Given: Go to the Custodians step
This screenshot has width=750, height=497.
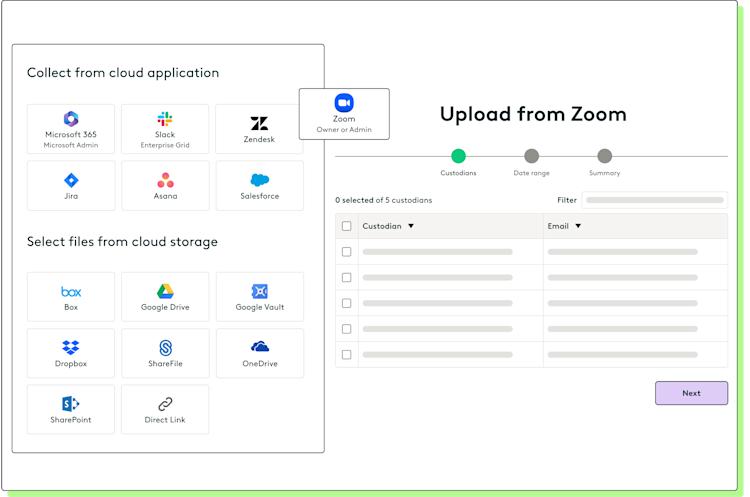Looking at the screenshot, I should coord(458,156).
